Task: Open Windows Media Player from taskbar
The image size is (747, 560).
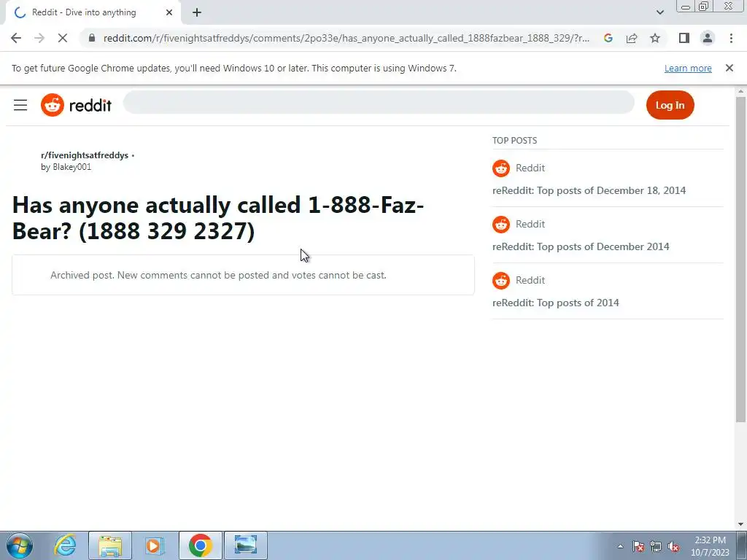Action: pyautogui.click(x=154, y=545)
